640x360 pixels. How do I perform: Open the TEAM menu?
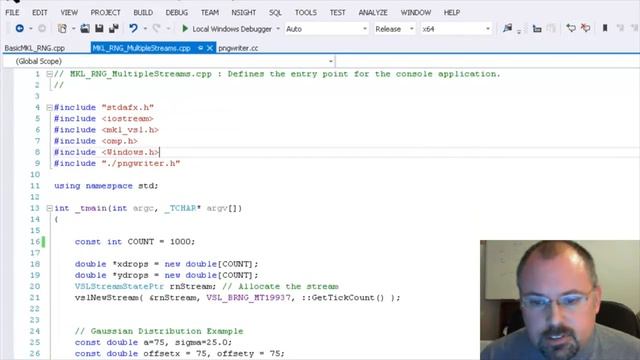click(x=210, y=13)
